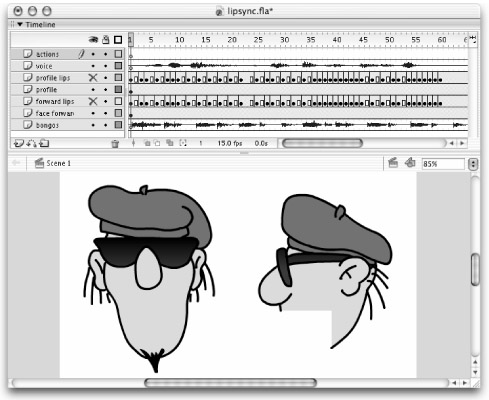The image size is (489, 400).
Task: Show the hidden forward lips layer
Action: click(x=93, y=101)
